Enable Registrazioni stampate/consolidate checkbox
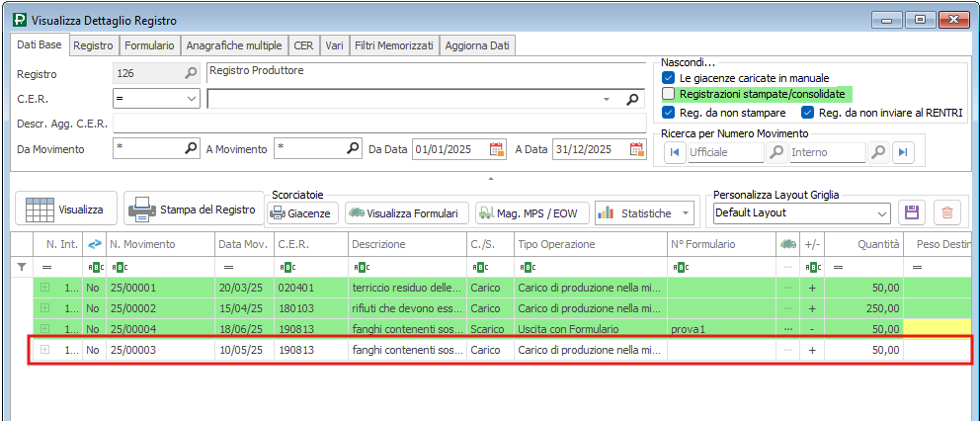 point(669,94)
